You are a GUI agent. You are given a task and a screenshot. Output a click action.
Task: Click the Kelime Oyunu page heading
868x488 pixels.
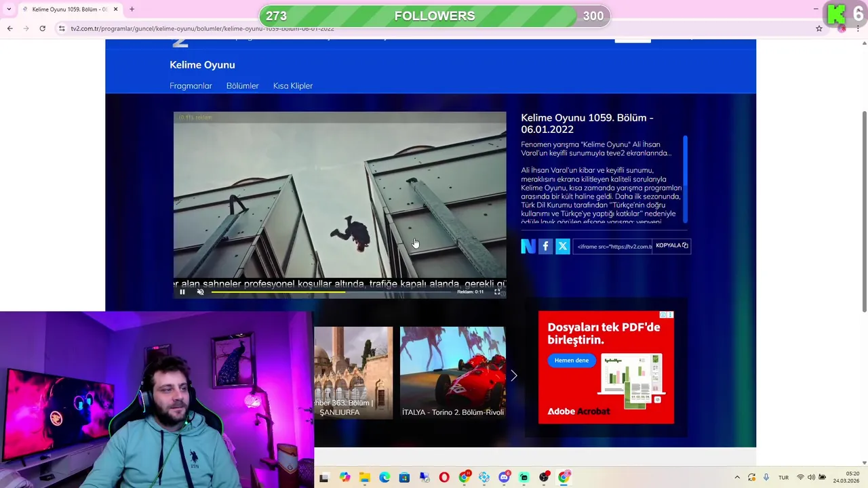[202, 65]
